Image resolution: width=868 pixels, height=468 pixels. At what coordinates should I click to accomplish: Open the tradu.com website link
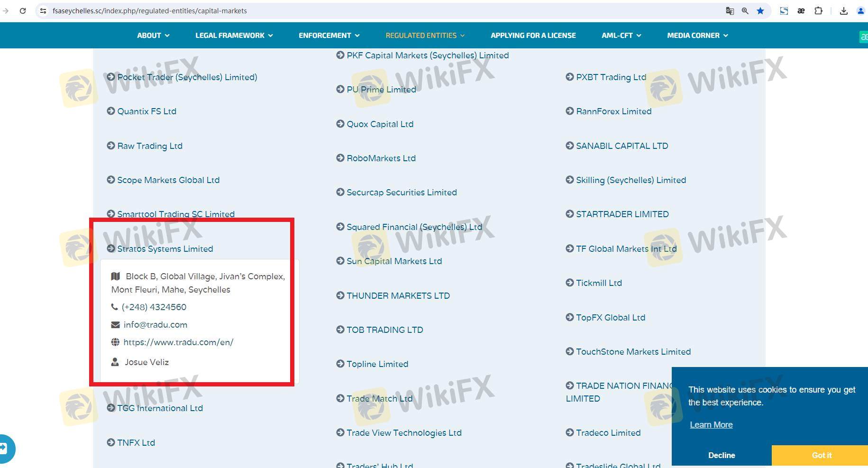pos(178,342)
